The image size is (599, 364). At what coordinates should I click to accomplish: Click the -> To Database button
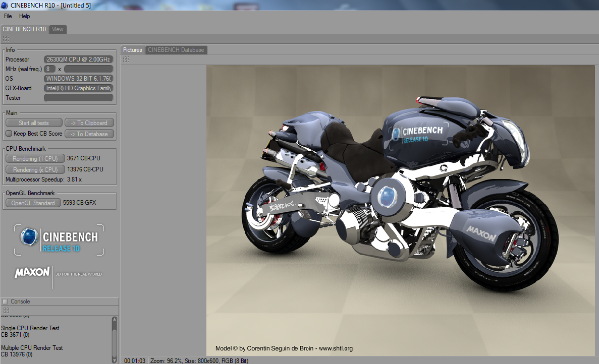tap(89, 134)
